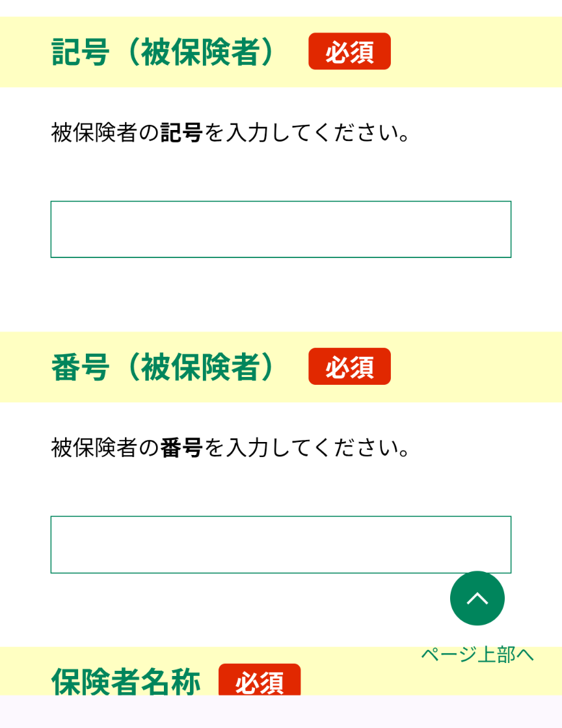Image resolution: width=562 pixels, height=728 pixels.
Task: Click the instruction text 被保険者の記号を入力してください
Action: [231, 133]
